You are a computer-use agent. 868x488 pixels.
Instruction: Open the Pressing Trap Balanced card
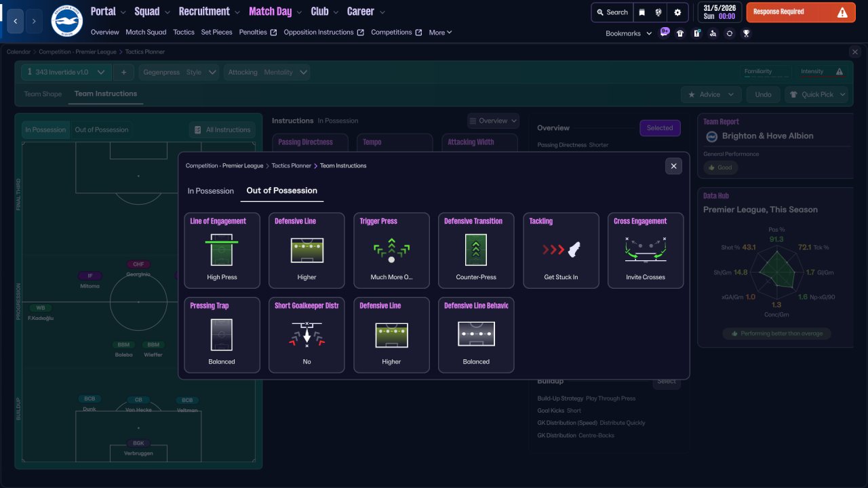(x=222, y=335)
